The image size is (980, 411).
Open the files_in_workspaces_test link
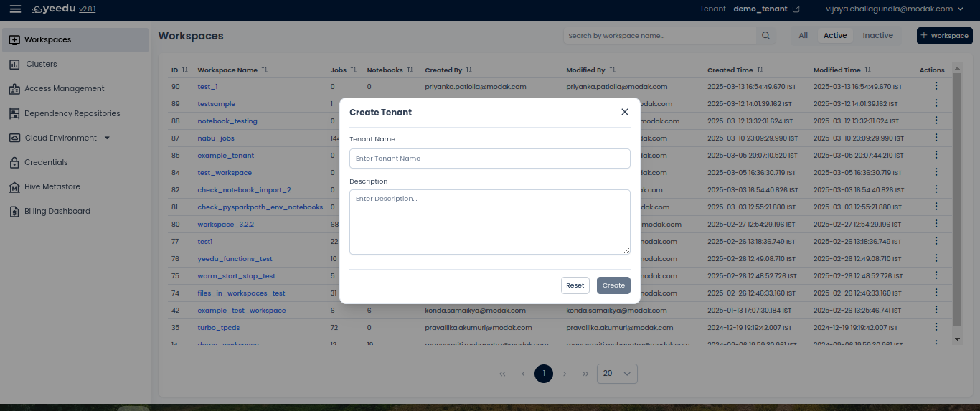coord(241,293)
